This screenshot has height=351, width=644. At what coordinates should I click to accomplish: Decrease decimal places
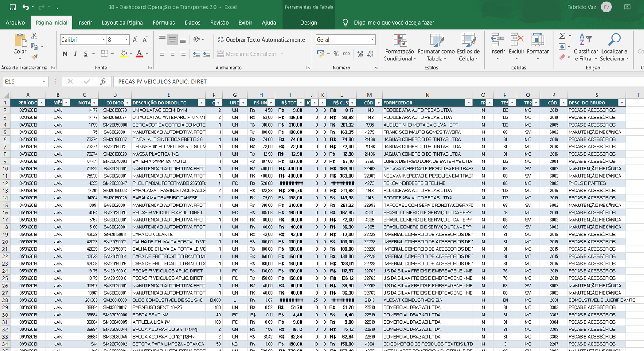pos(370,54)
